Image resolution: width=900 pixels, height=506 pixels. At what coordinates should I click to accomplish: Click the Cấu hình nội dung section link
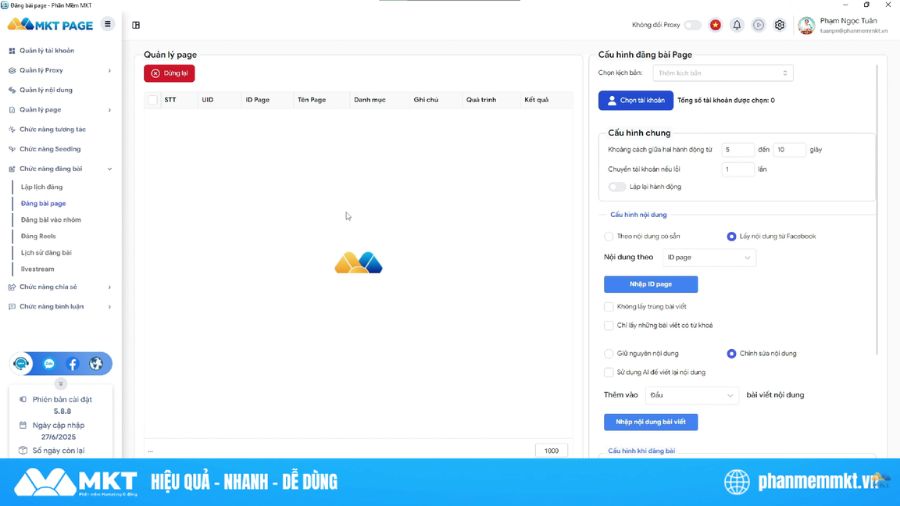point(638,215)
